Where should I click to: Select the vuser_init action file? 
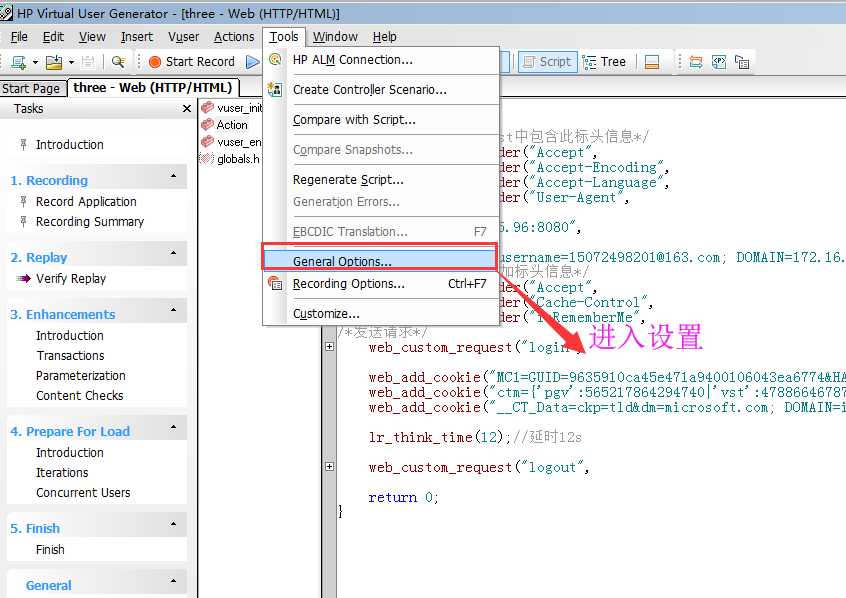pyautogui.click(x=232, y=108)
